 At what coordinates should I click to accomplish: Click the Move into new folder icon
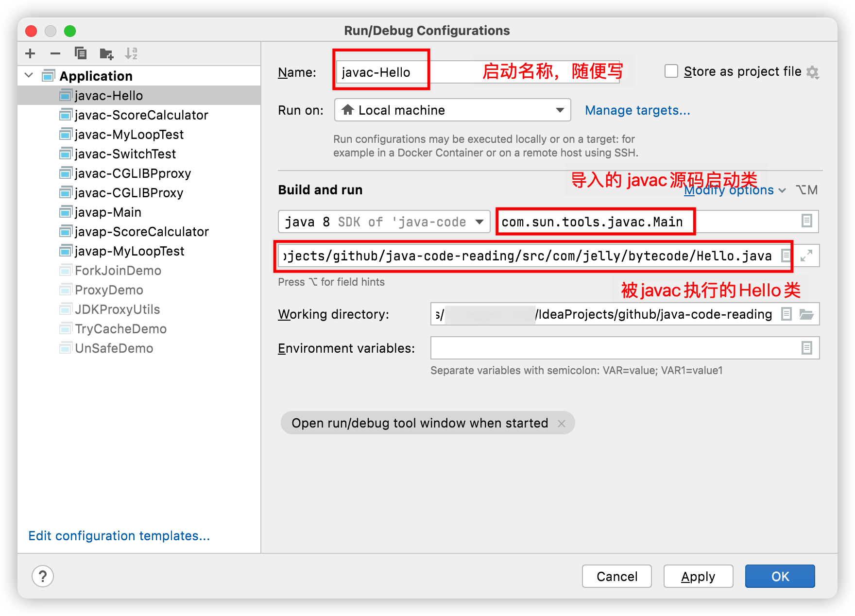(106, 53)
